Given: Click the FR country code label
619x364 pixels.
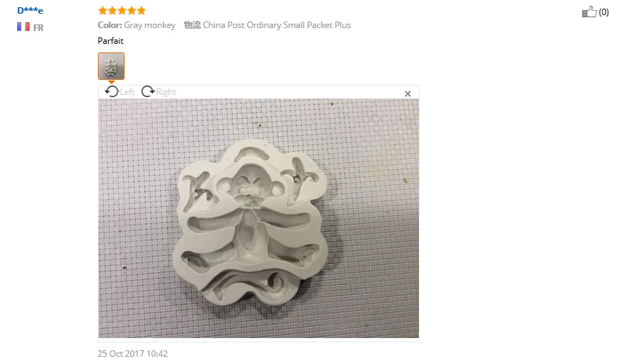Looking at the screenshot, I should [x=38, y=27].
